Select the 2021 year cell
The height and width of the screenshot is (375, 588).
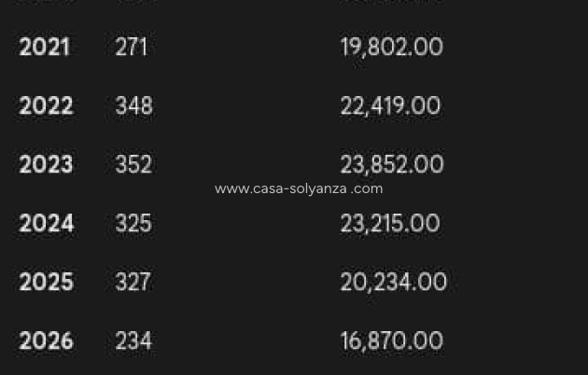tap(44, 47)
